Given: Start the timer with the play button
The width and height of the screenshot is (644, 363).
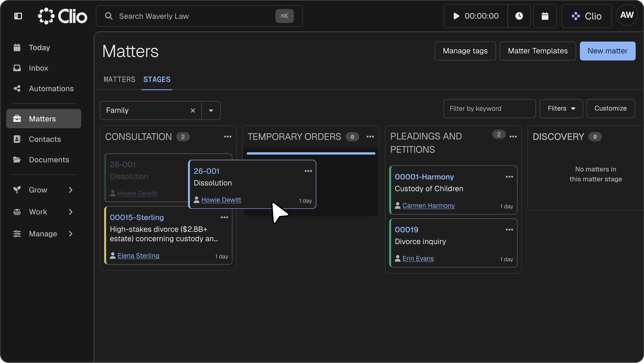Looking at the screenshot, I should (456, 16).
